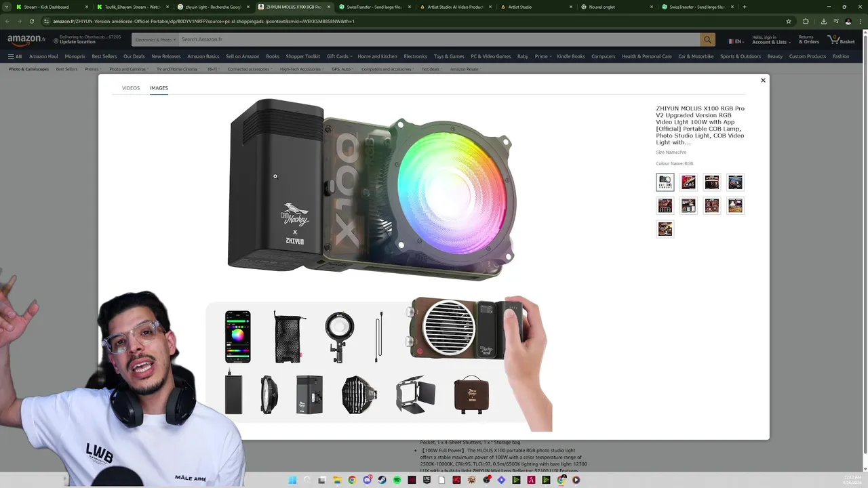Click the Search Amazon.fr input field
The image size is (868, 488).
pos(439,40)
